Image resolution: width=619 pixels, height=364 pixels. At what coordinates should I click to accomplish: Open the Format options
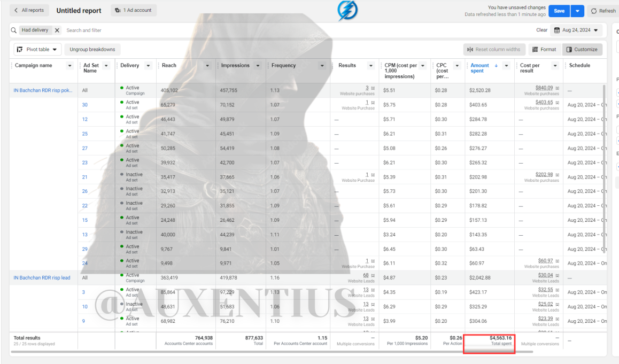544,49
